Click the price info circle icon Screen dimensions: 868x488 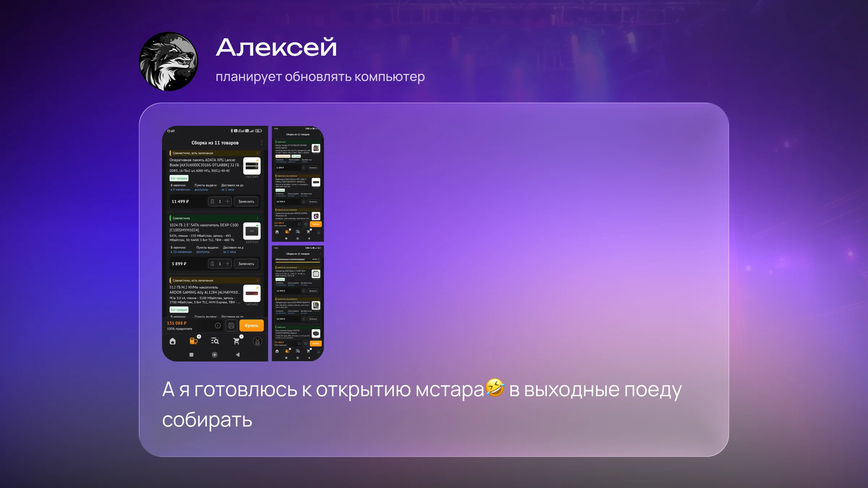pos(218,326)
